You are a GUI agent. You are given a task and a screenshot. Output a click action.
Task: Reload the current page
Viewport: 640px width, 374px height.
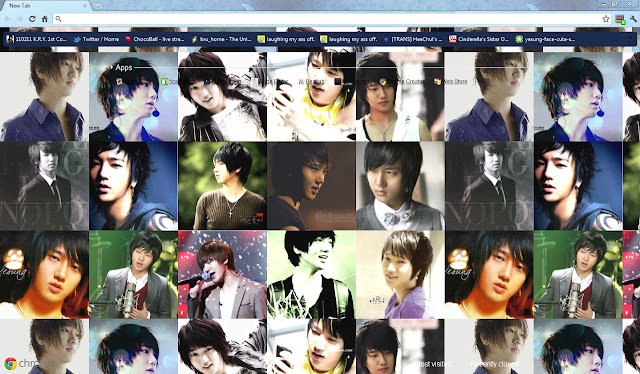coord(32,19)
